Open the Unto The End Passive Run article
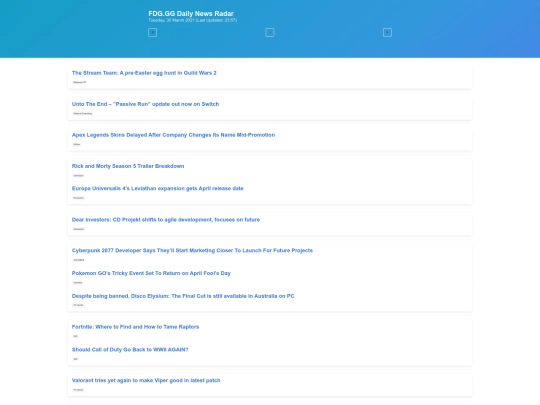Image resolution: width=540 pixels, height=405 pixels. (x=145, y=104)
